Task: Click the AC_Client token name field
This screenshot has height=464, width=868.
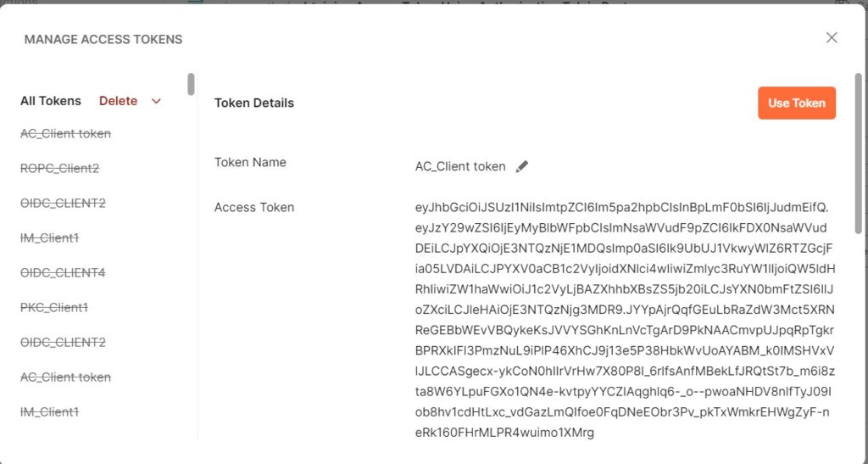Action: (x=460, y=166)
